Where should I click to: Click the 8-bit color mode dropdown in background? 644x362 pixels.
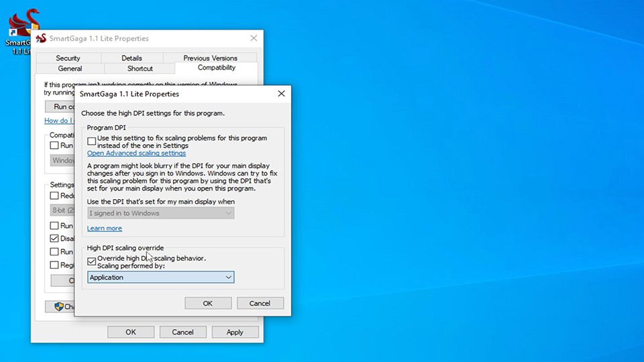[x=62, y=210]
